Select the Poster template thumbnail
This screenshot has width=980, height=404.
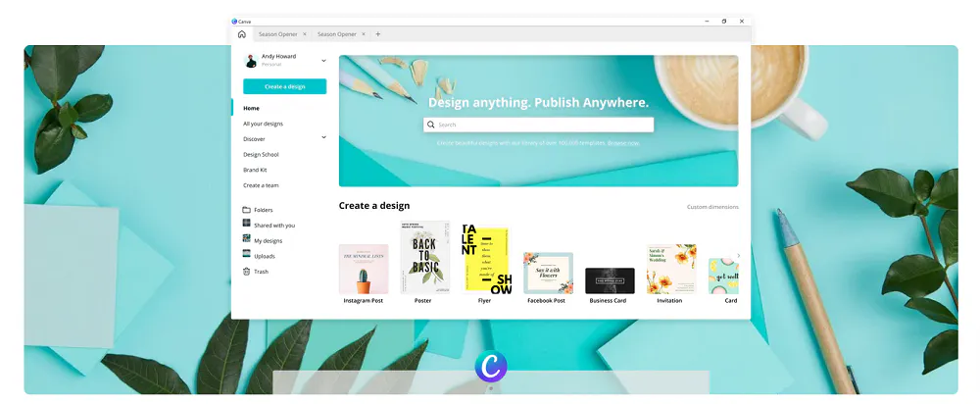click(x=425, y=257)
